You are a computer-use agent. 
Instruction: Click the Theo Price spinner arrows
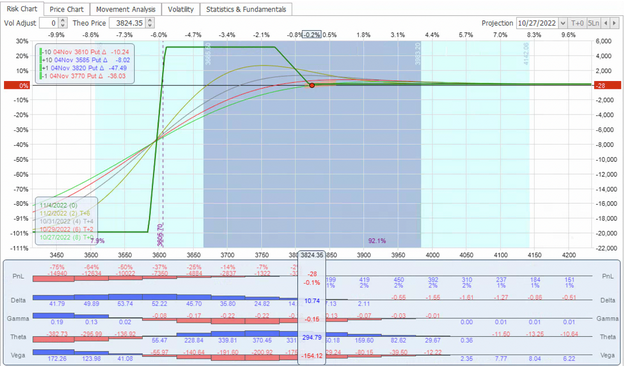[150, 23]
